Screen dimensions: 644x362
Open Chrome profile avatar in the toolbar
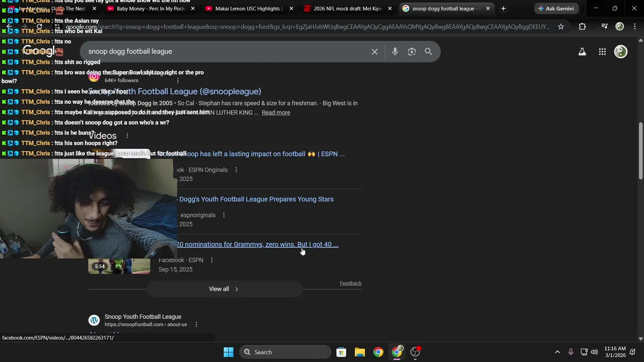point(620,27)
